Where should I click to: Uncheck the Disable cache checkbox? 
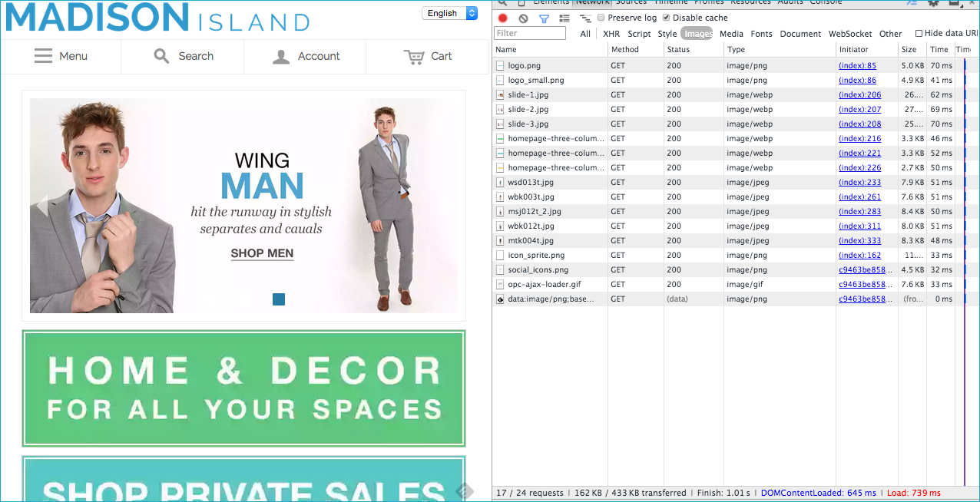pyautogui.click(x=666, y=18)
